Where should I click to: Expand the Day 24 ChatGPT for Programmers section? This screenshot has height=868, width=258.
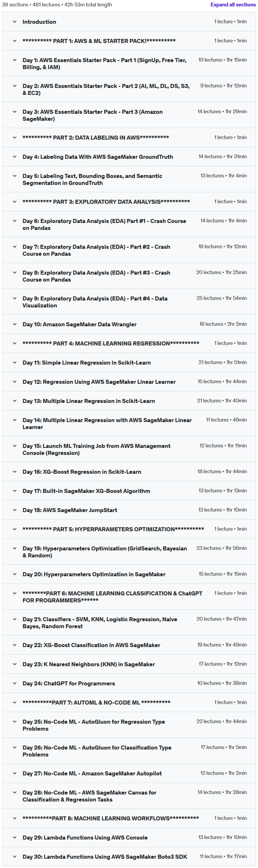click(129, 683)
